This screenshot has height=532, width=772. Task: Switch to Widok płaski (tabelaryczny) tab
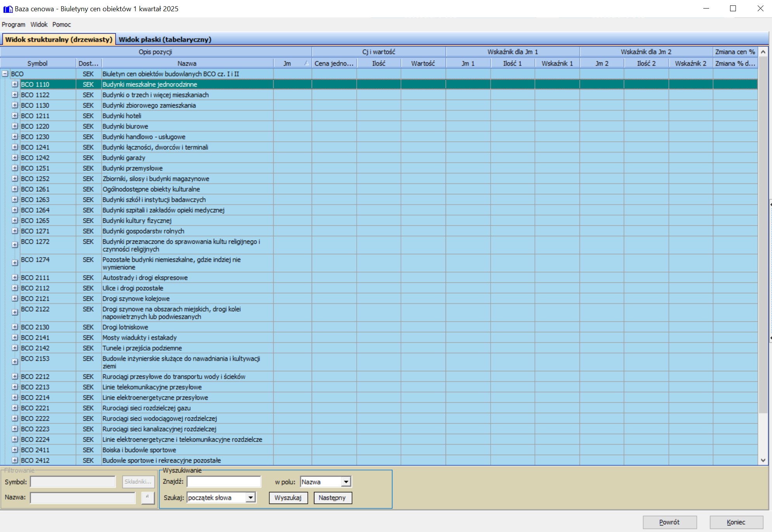coord(165,40)
